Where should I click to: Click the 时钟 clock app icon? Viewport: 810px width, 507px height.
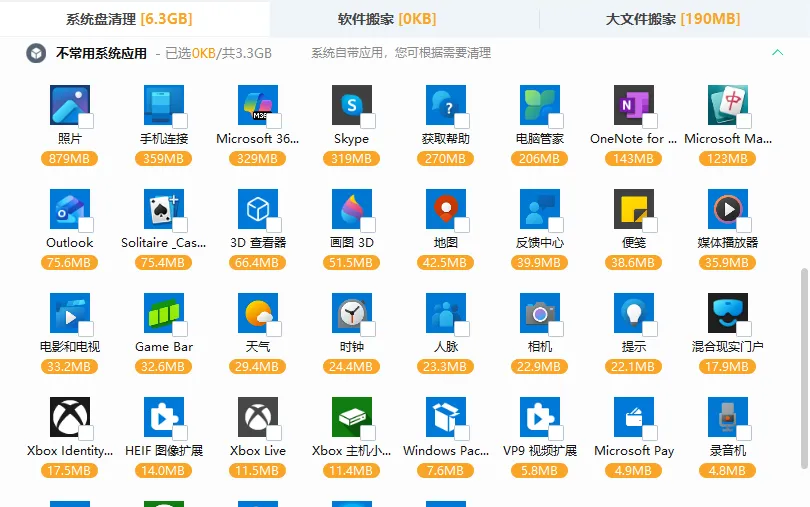352,313
